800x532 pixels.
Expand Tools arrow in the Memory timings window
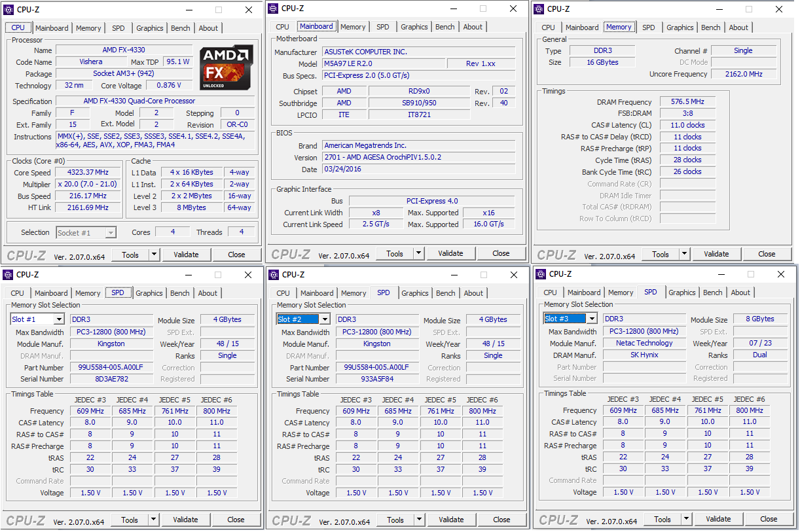pyautogui.click(x=684, y=254)
